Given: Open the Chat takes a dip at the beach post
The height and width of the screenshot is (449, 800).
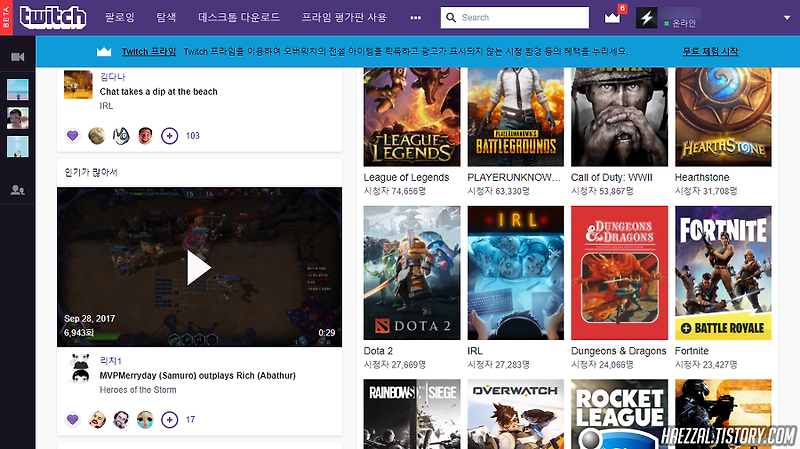Looking at the screenshot, I should point(159,92).
